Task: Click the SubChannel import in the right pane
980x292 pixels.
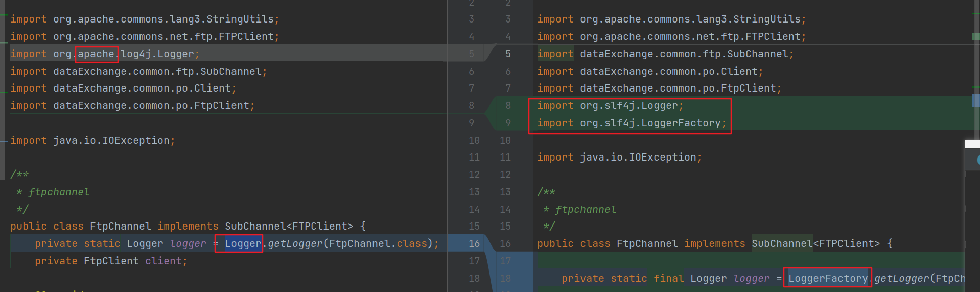Action: 665,54
